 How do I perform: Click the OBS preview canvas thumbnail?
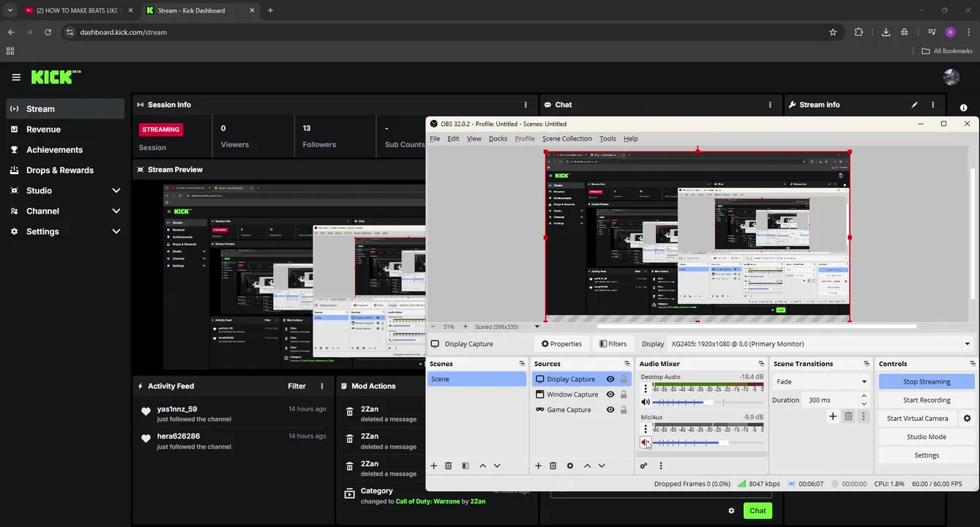point(697,236)
